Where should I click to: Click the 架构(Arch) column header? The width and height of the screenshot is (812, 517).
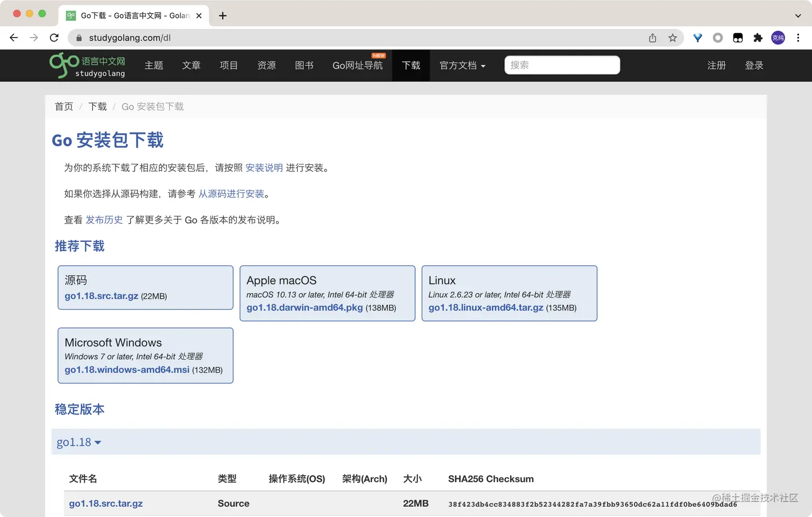click(x=365, y=479)
